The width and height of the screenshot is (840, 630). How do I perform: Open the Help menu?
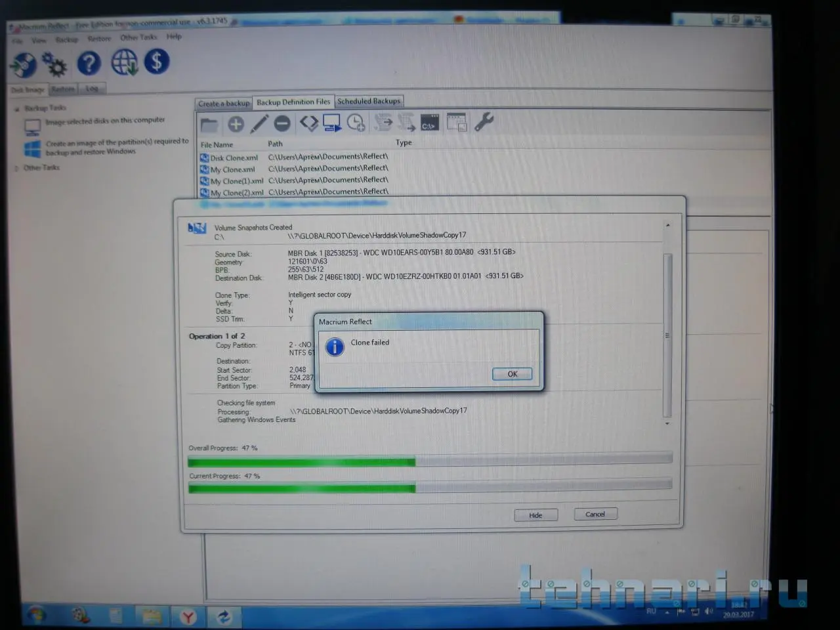[x=174, y=37]
